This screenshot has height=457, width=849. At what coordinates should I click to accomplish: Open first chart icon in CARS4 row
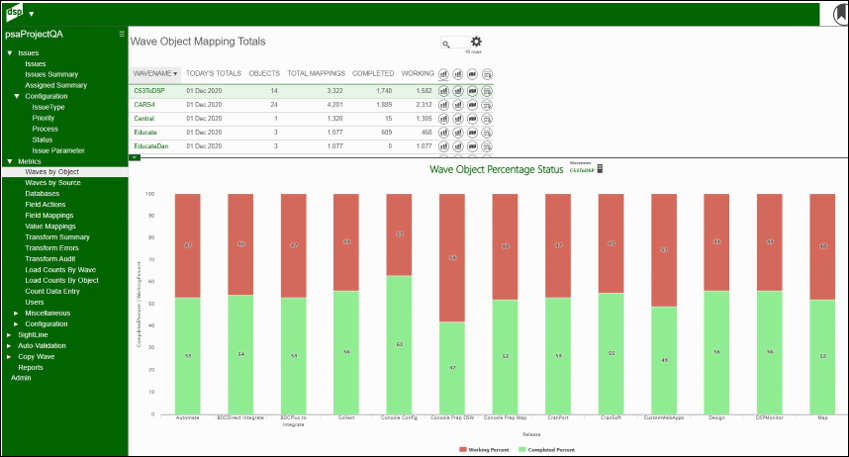(x=443, y=105)
